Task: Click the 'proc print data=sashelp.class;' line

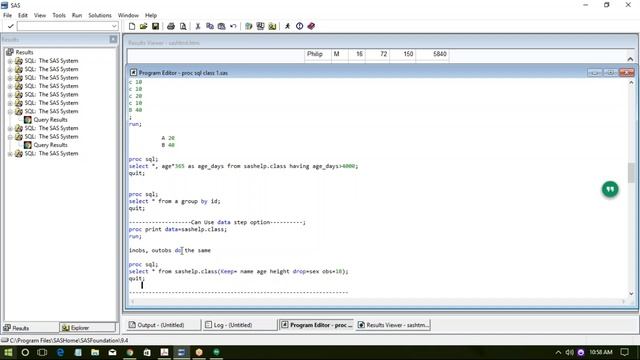Action: tap(178, 229)
